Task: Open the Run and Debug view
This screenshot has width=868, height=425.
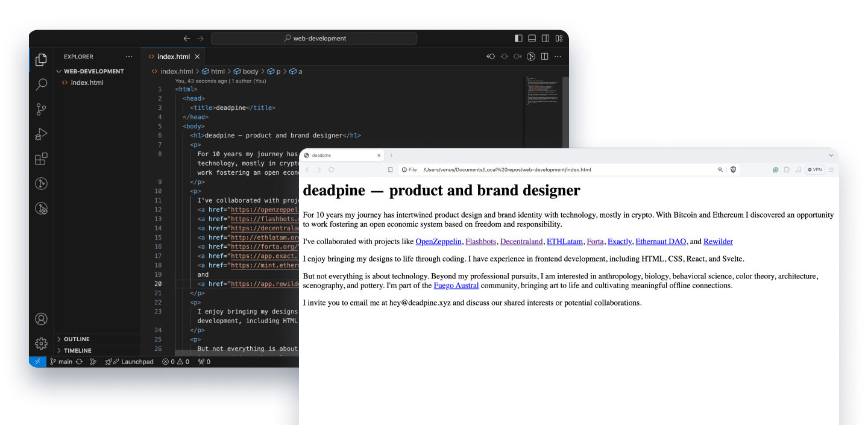Action: click(x=41, y=134)
